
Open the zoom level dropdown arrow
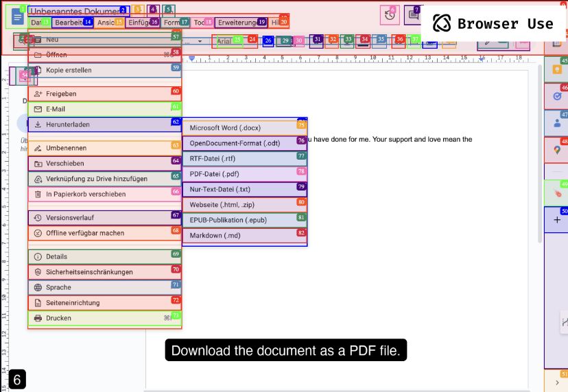(200, 41)
